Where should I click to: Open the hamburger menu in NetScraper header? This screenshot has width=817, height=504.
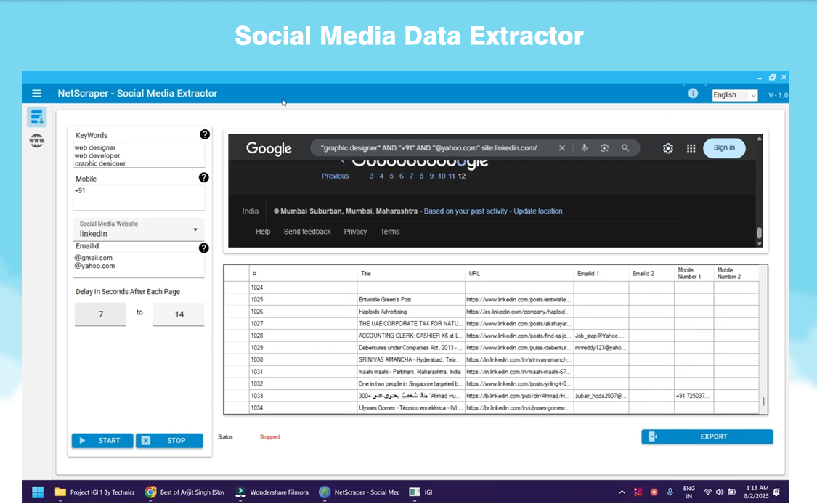pyautogui.click(x=36, y=93)
